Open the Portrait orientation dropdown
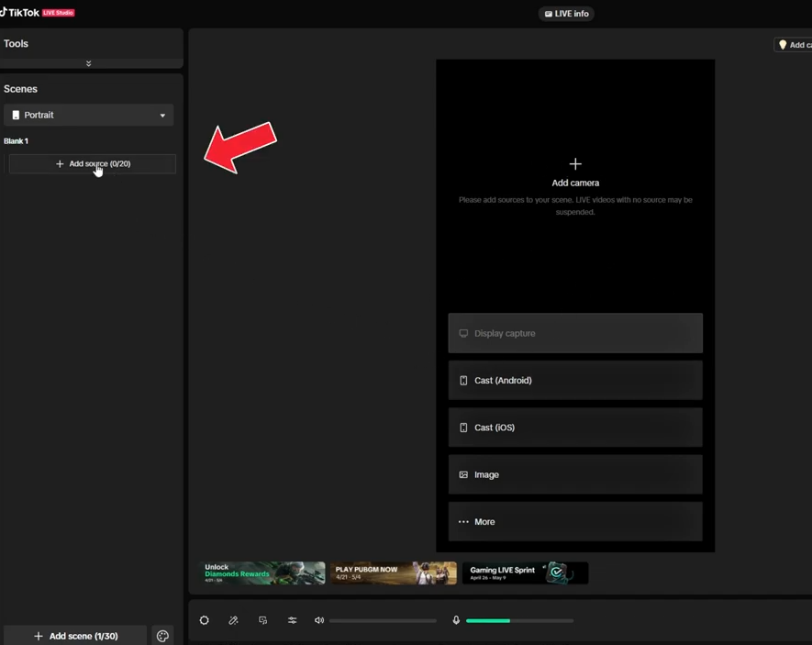This screenshot has height=645, width=812. (x=89, y=116)
